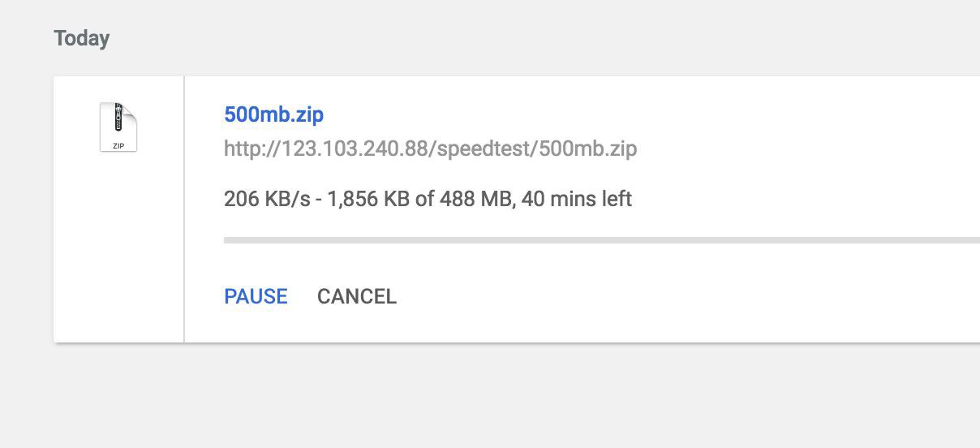Image resolution: width=980 pixels, height=448 pixels.
Task: Click the 40 mins left time estimate
Action: pyautogui.click(x=576, y=199)
